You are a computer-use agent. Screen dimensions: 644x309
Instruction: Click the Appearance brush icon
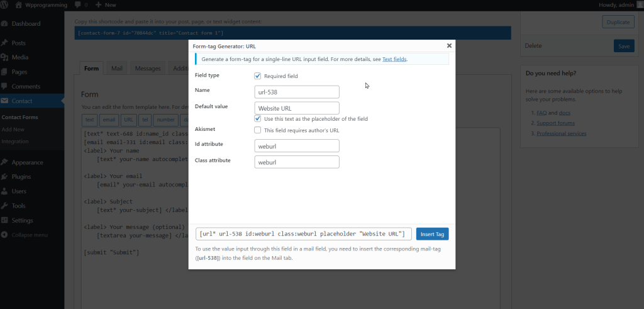(x=5, y=162)
